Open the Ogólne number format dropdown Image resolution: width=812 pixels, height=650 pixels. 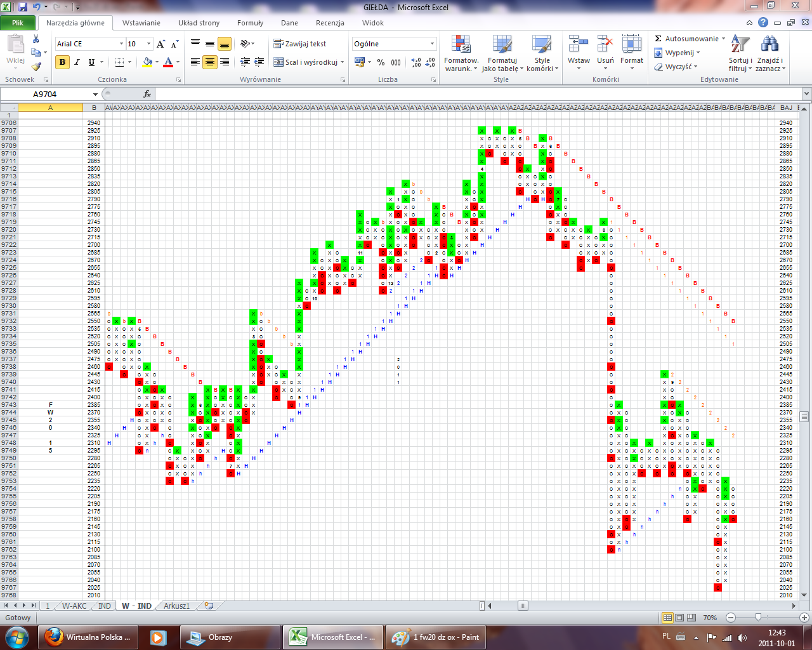point(432,44)
